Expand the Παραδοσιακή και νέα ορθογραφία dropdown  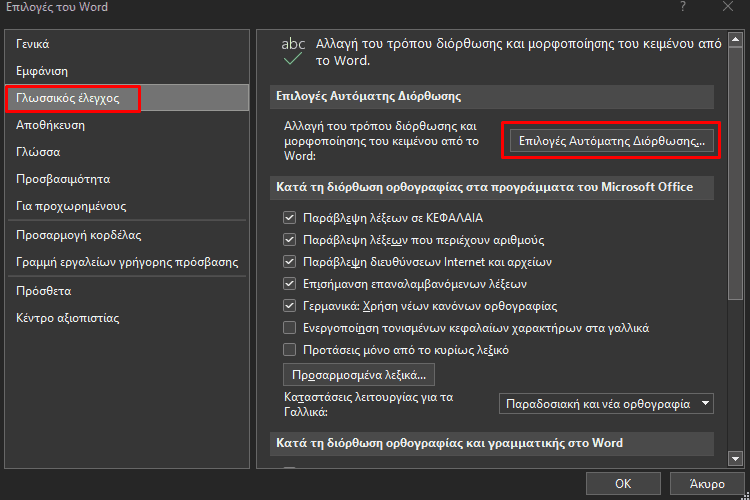[606, 404]
